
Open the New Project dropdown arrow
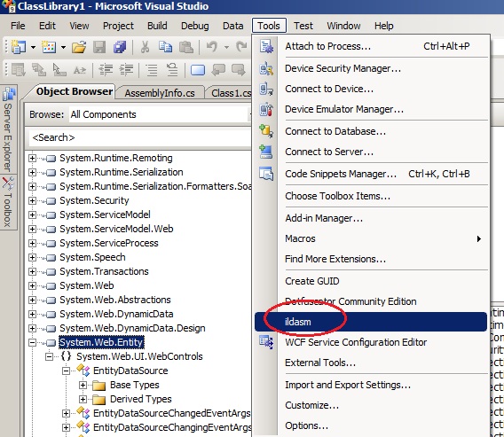(33, 48)
